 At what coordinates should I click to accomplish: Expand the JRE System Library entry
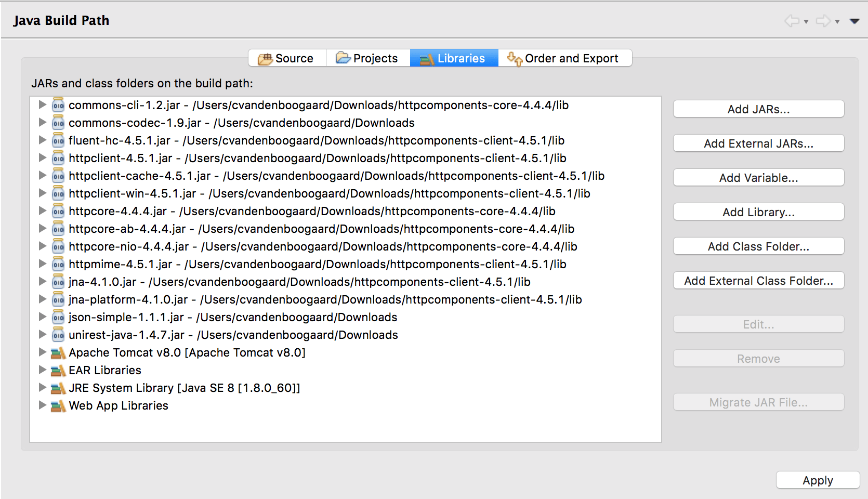pyautogui.click(x=43, y=387)
